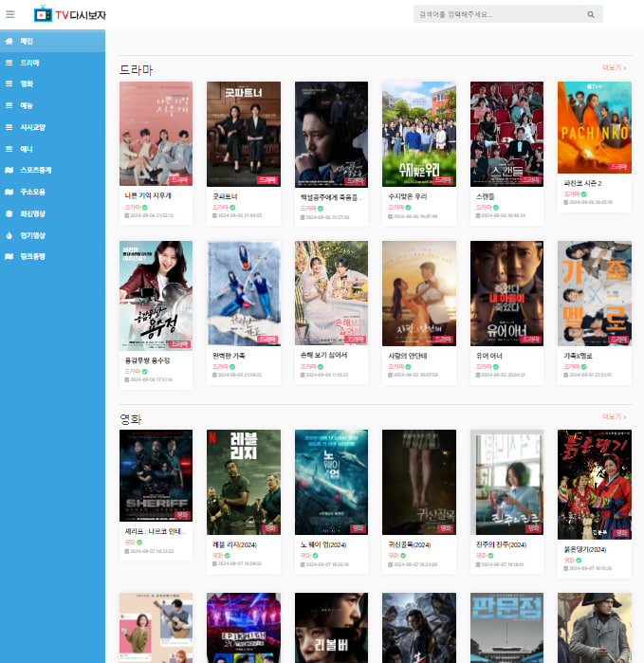This screenshot has height=663, width=644.
Task: Click the home icon beside 메인
Action: click(9, 41)
